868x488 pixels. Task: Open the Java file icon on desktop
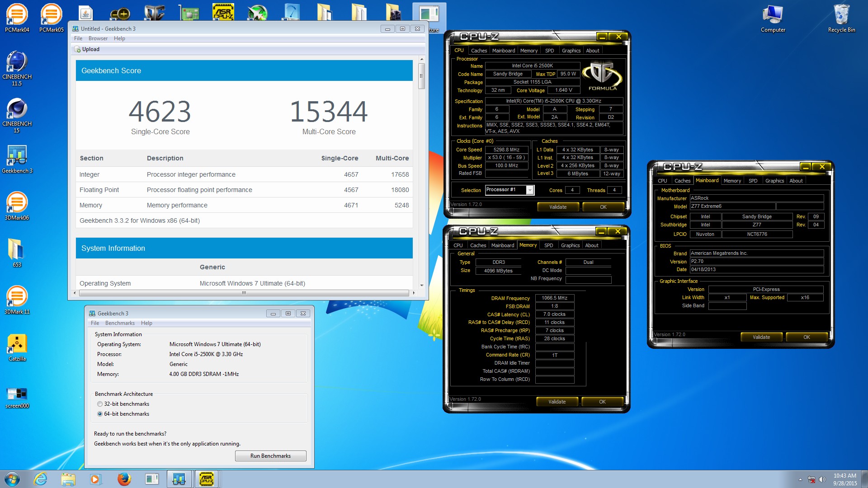coord(86,13)
